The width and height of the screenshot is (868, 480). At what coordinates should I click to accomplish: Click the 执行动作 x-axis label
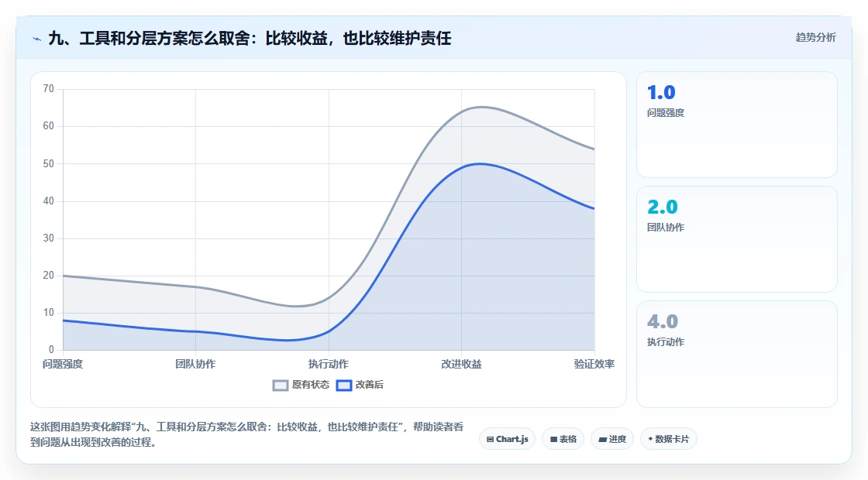point(329,364)
